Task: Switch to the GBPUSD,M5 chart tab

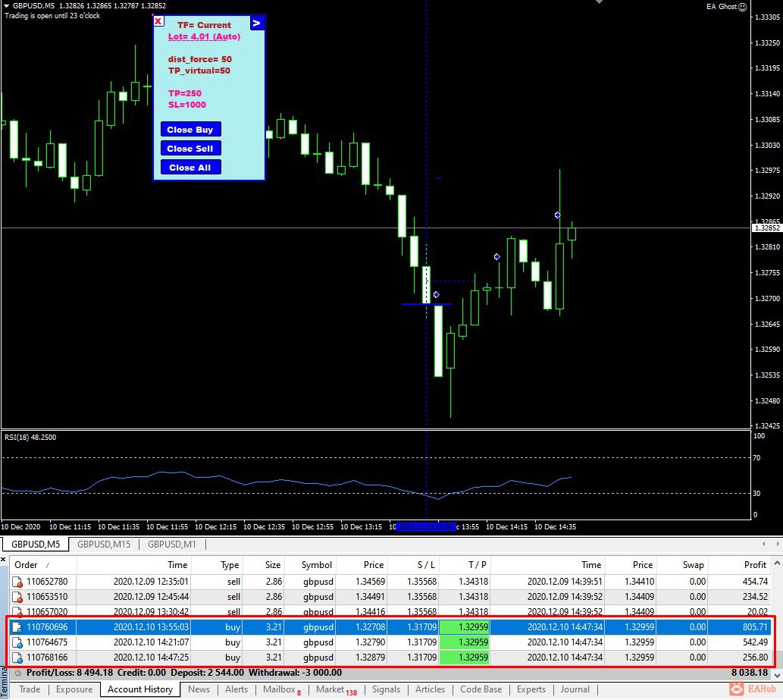Action: (x=36, y=544)
